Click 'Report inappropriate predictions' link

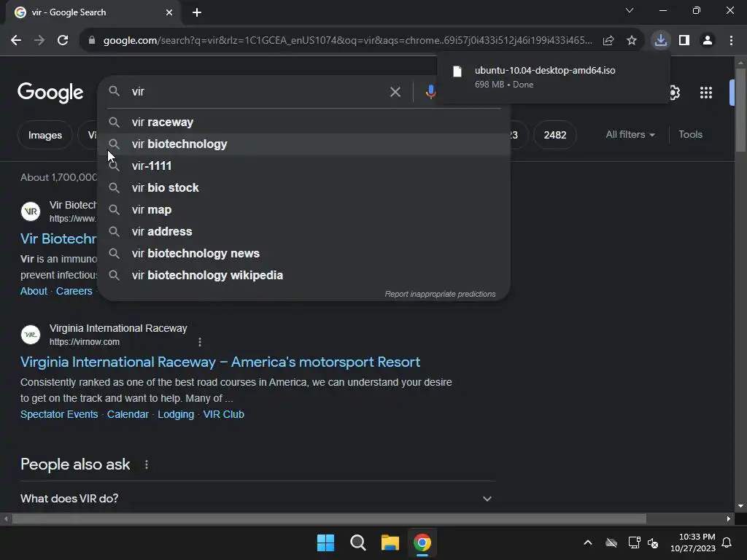[x=440, y=295]
